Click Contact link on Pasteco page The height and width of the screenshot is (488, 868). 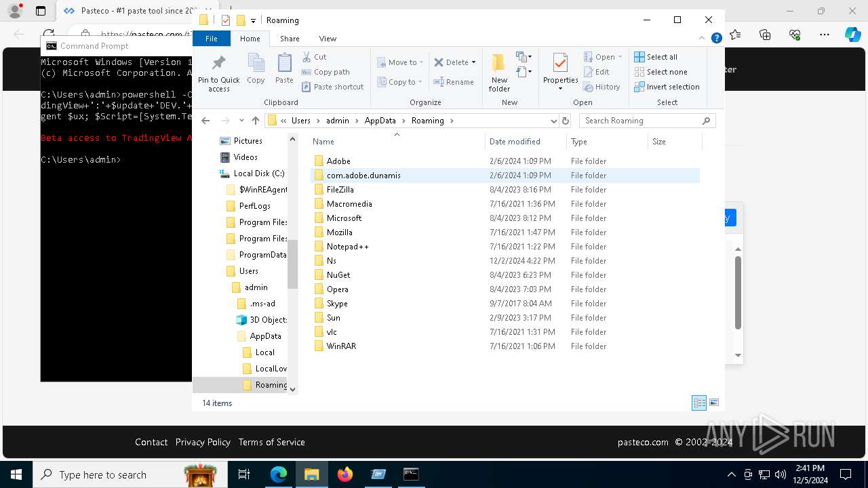point(151,442)
